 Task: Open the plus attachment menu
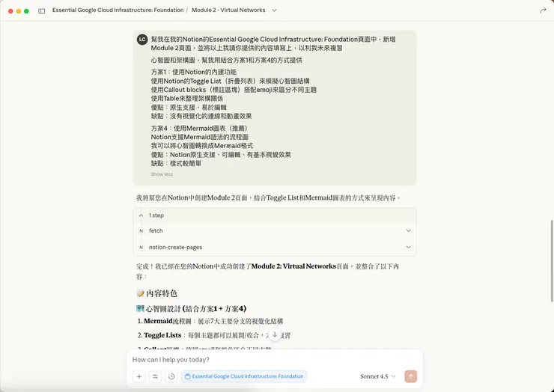point(138,376)
